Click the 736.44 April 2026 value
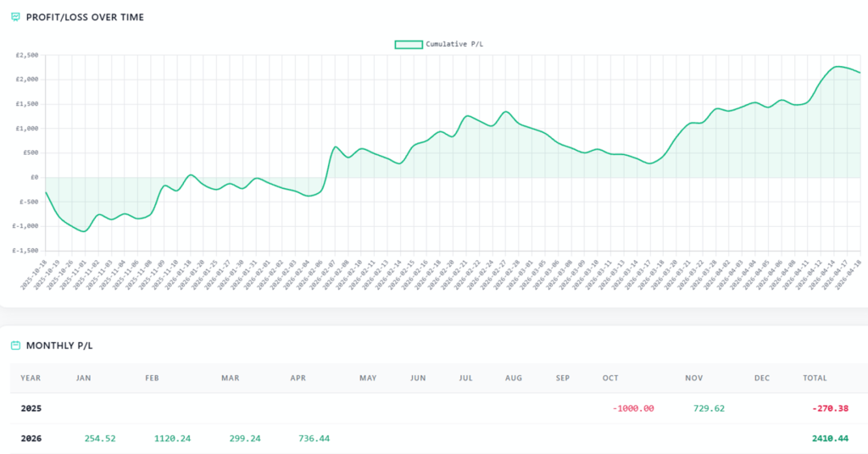This screenshot has width=868, height=454. [314, 438]
